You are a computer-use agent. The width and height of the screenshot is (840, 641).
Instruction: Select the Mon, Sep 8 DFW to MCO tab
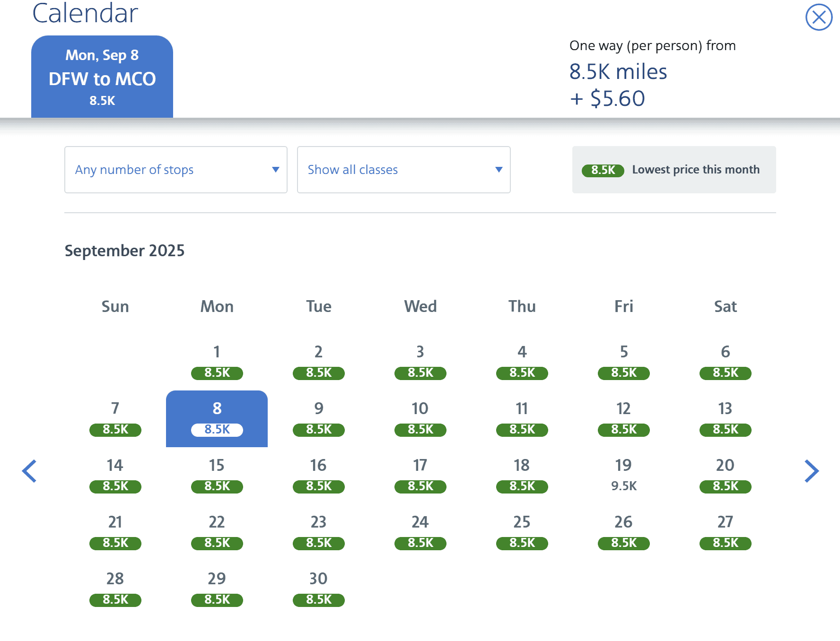pyautogui.click(x=102, y=76)
